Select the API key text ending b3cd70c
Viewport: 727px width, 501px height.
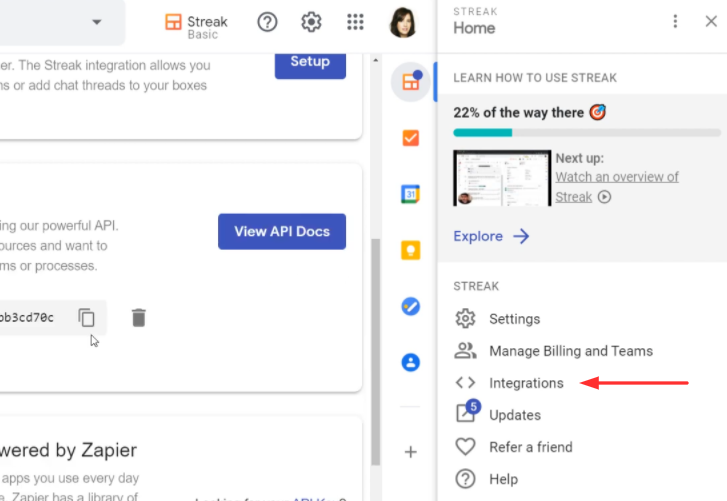(x=27, y=317)
